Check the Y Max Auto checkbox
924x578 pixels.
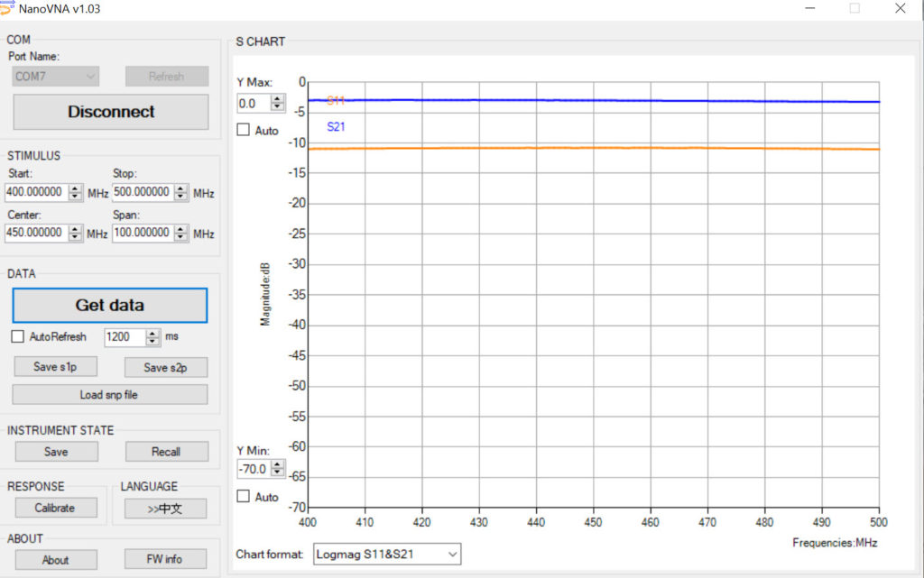(243, 130)
